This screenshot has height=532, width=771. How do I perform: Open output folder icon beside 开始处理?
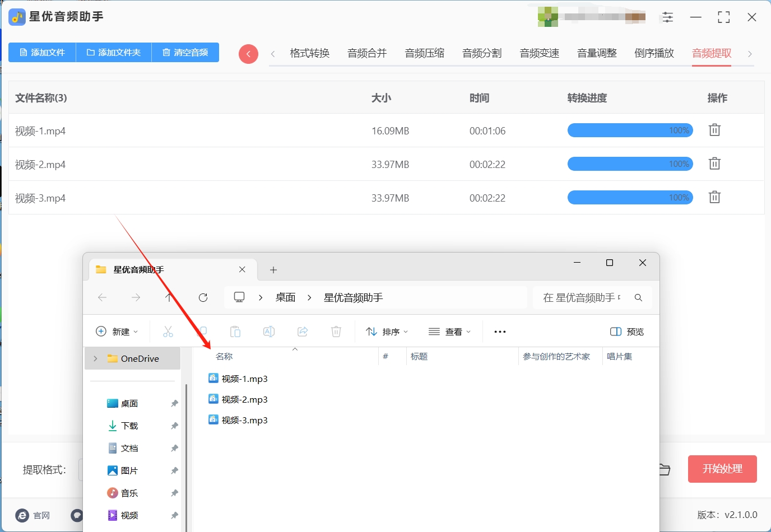[665, 469]
